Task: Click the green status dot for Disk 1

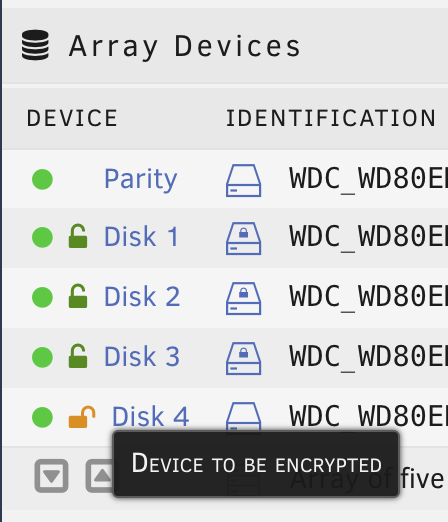Action: point(42,237)
